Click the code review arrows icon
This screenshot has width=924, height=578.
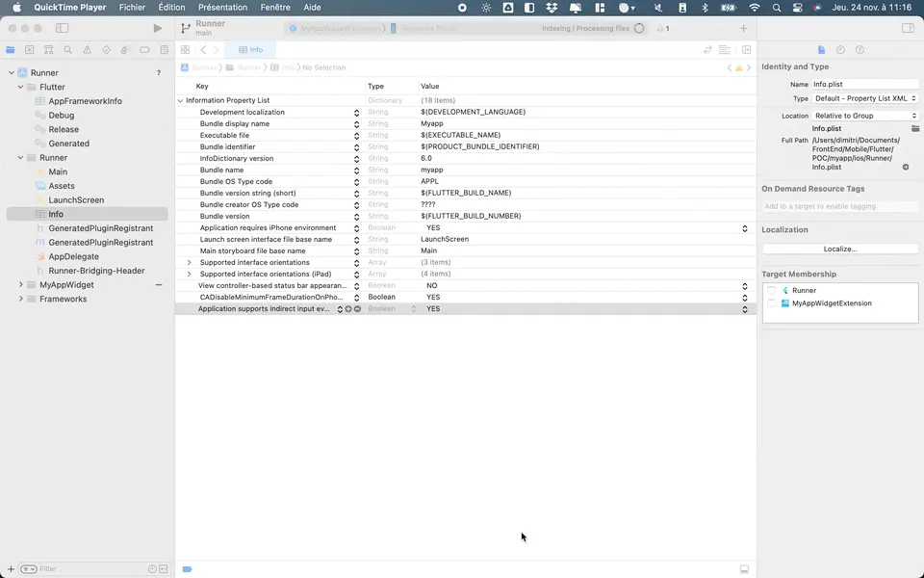point(707,50)
